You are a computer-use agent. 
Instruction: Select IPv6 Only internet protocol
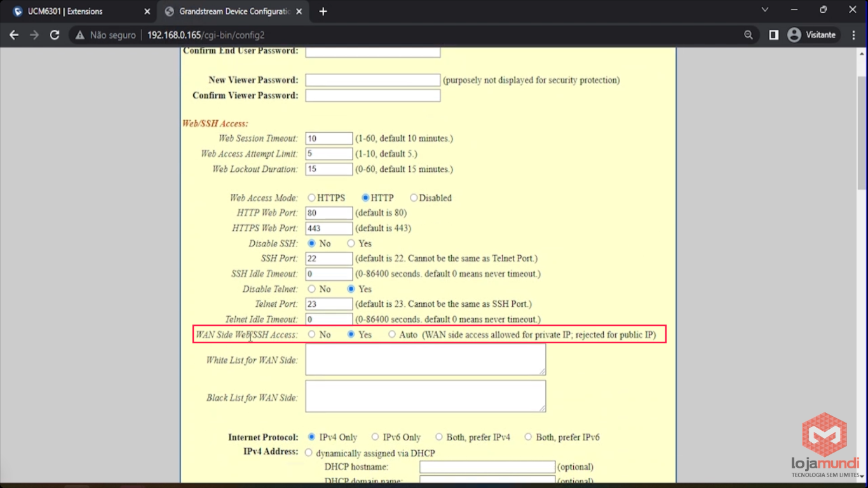(376, 437)
